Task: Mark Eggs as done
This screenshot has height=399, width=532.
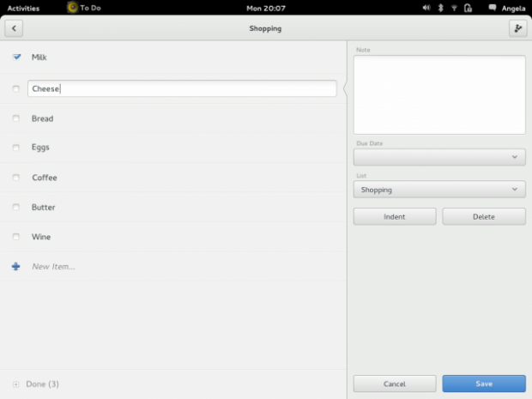Action: (16, 148)
